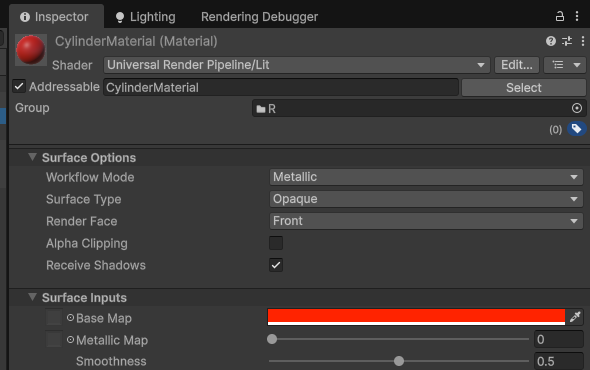Select the Inspector tab
Viewport: 590px width, 370px height.
tap(56, 17)
